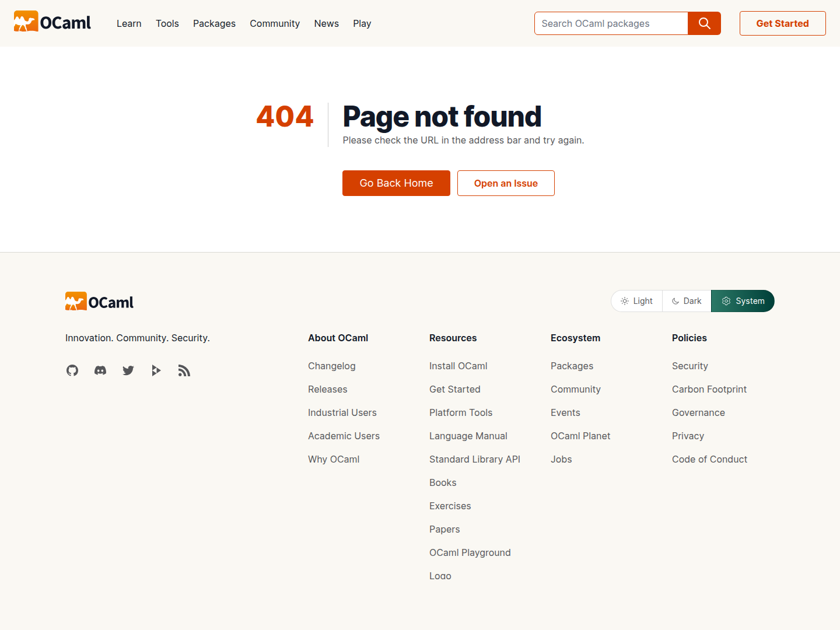
Task: Open the Learn menu item
Action: (x=129, y=23)
